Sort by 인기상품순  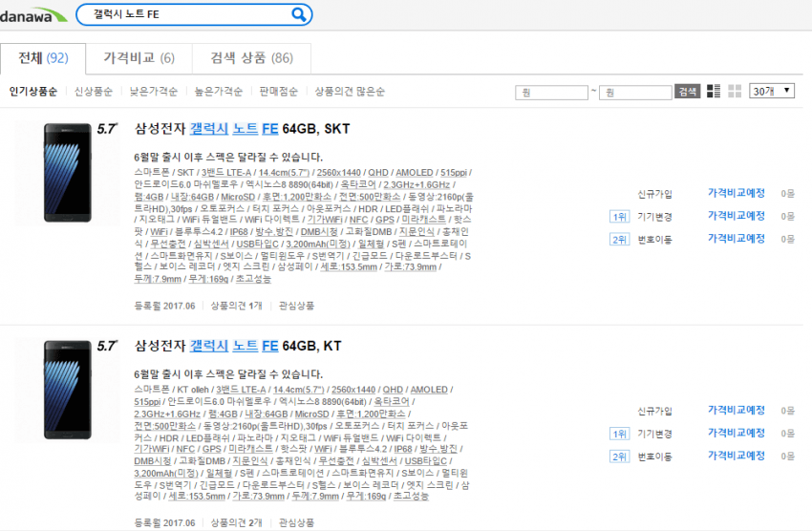coord(33,92)
